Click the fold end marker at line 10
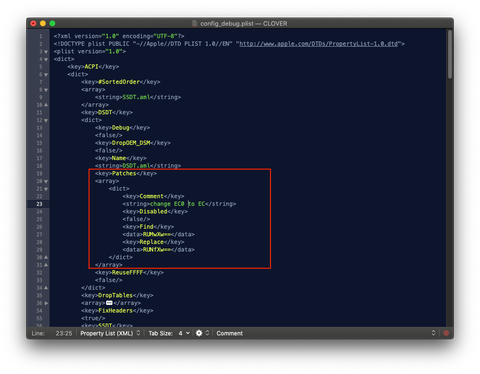This screenshot has height=374, width=480. point(46,105)
